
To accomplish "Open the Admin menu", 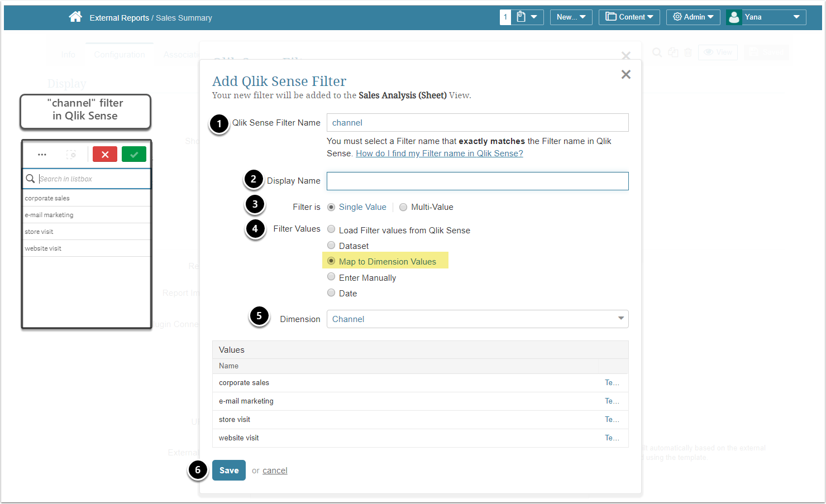I will pyautogui.click(x=693, y=17).
